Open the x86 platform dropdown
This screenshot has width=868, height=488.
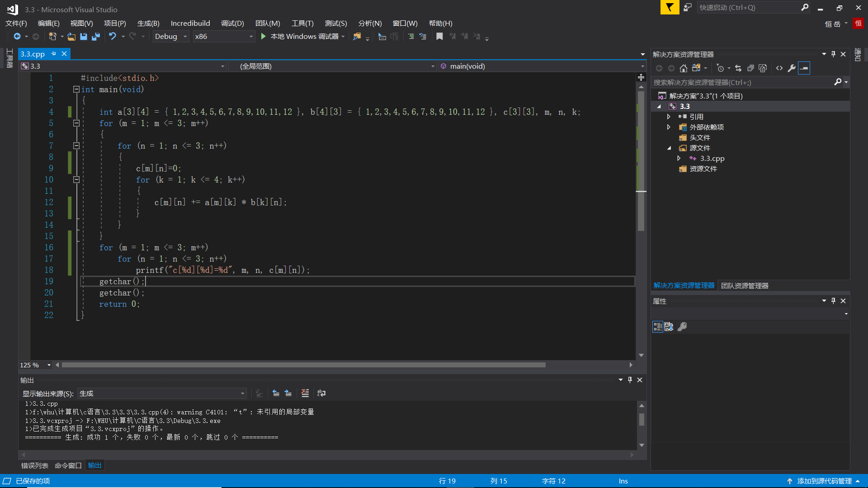224,37
